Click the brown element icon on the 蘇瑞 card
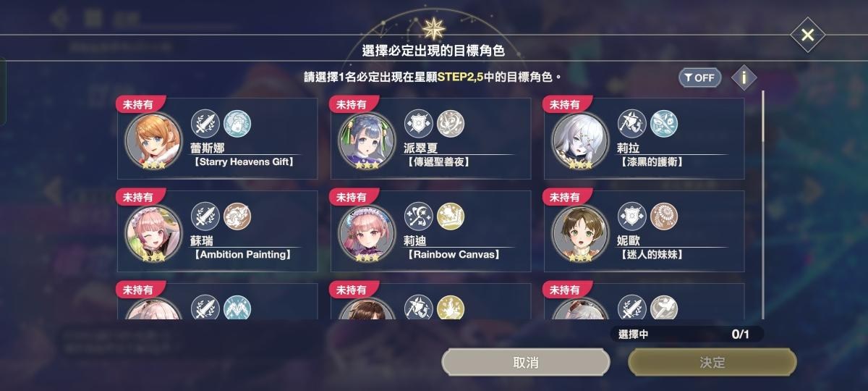Screen dimensions: 868x391 point(237,216)
